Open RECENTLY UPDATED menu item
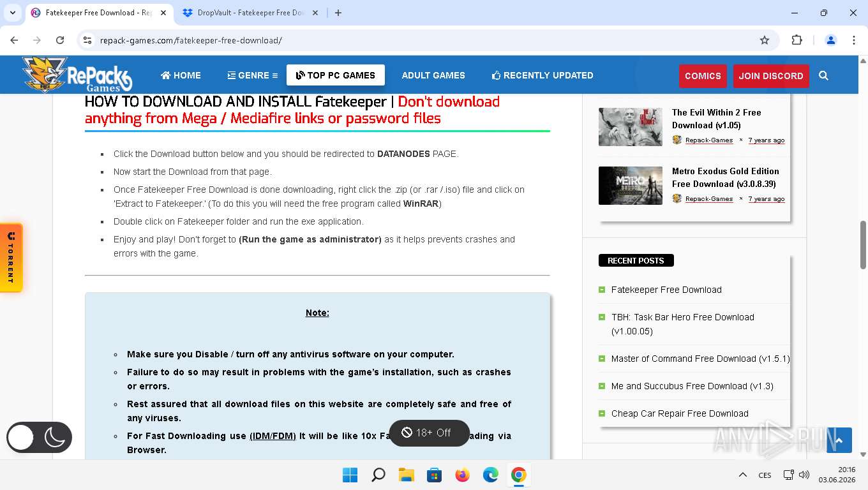 [x=542, y=75]
